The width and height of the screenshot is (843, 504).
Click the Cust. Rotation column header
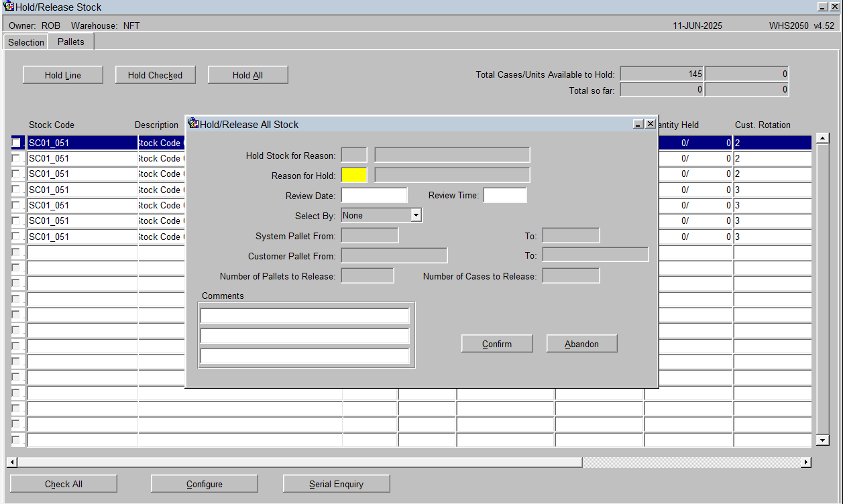[763, 125]
